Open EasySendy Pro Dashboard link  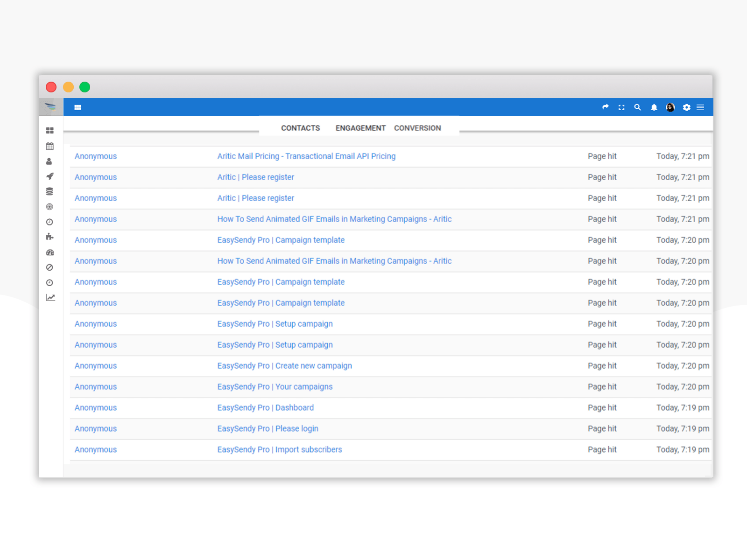(265, 408)
